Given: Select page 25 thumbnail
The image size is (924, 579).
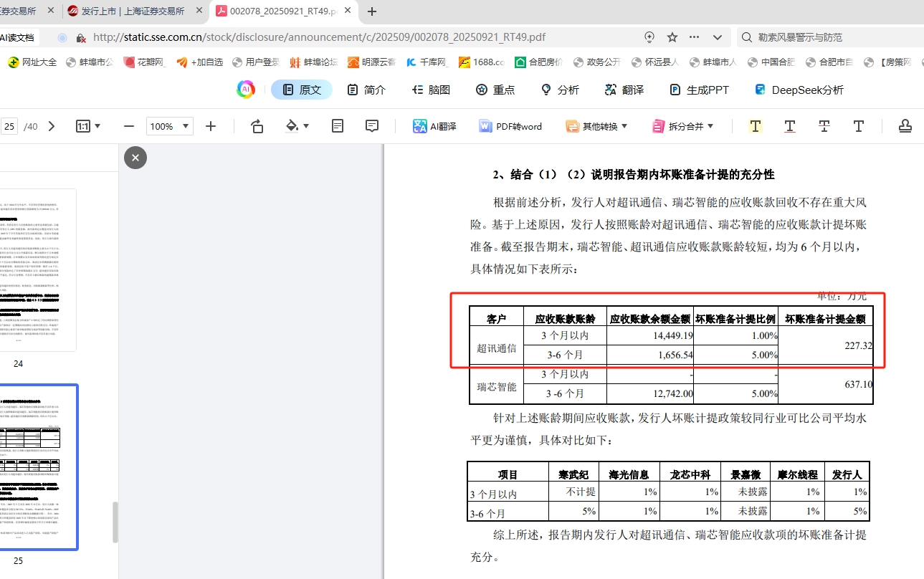Looking at the screenshot, I should pyautogui.click(x=38, y=467).
